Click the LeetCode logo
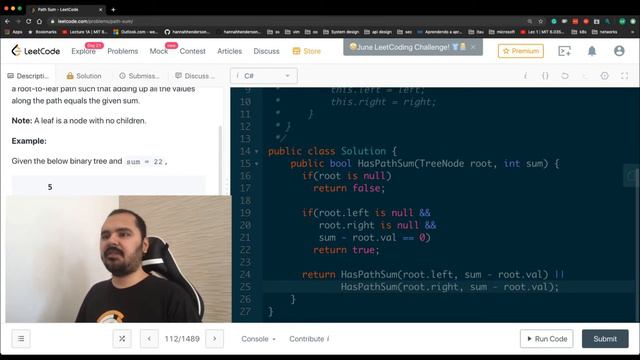 coord(36,51)
